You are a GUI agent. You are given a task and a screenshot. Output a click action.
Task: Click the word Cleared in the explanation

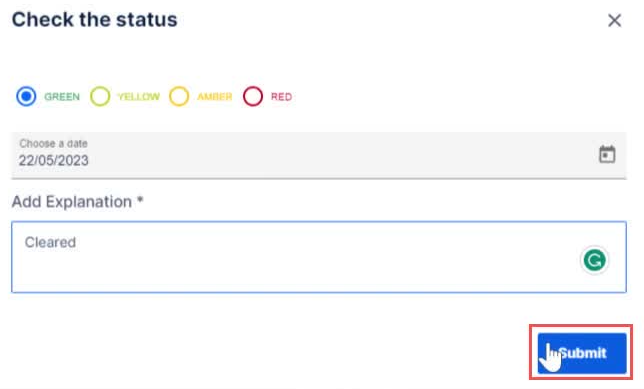[50, 242]
